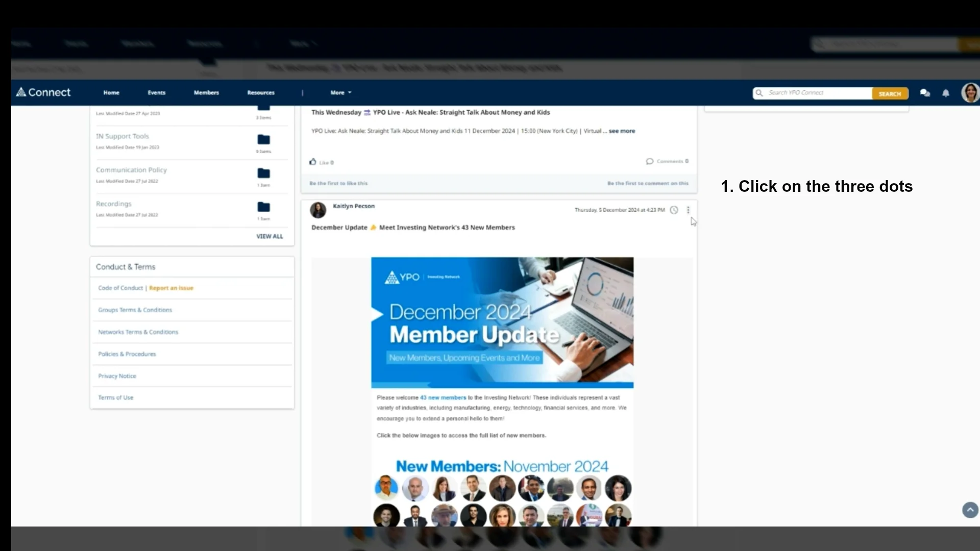The image size is (980, 551).
Task: Open the Communication Policy folder icon
Action: coord(263,173)
